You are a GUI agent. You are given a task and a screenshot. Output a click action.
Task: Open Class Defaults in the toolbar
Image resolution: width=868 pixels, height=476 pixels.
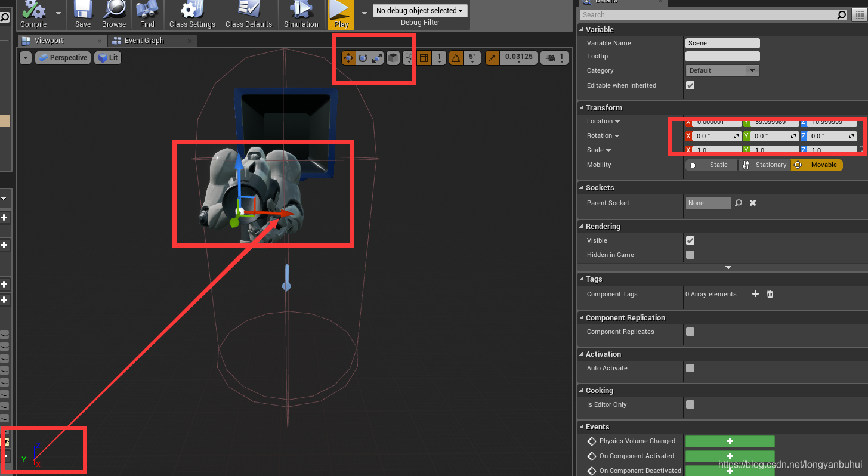249,14
